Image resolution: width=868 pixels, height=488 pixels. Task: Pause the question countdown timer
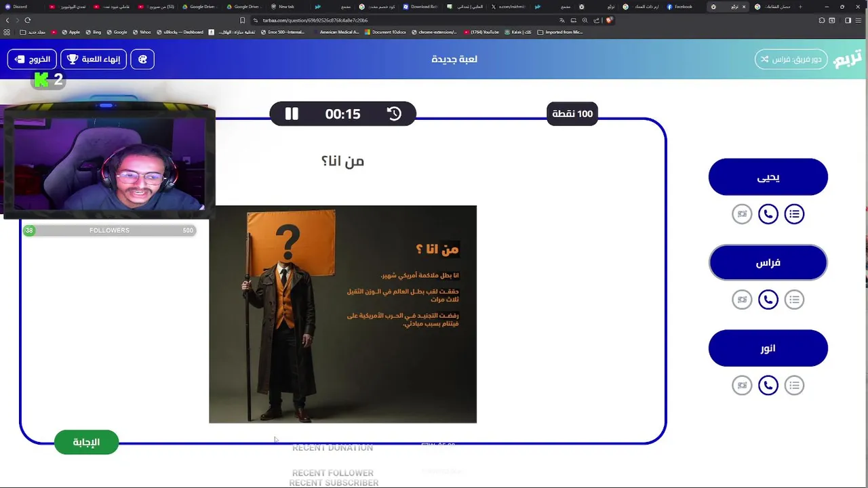[x=292, y=114]
